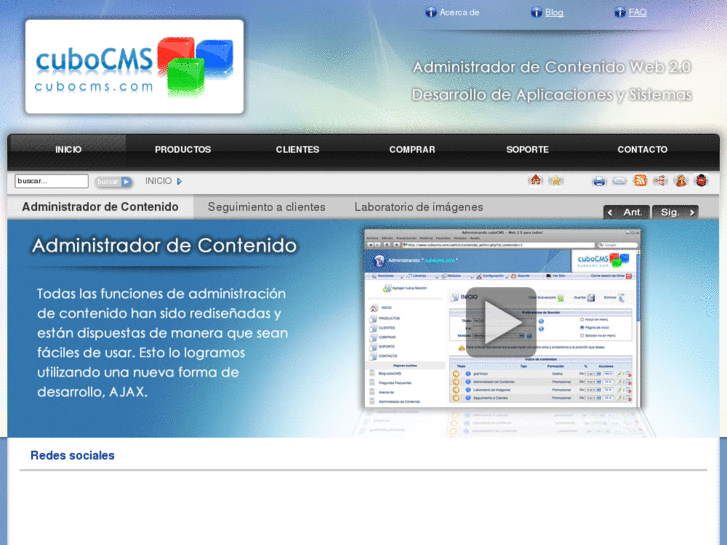
Task: Switch to Laboratorio de imágenes tab
Action: 419,207
